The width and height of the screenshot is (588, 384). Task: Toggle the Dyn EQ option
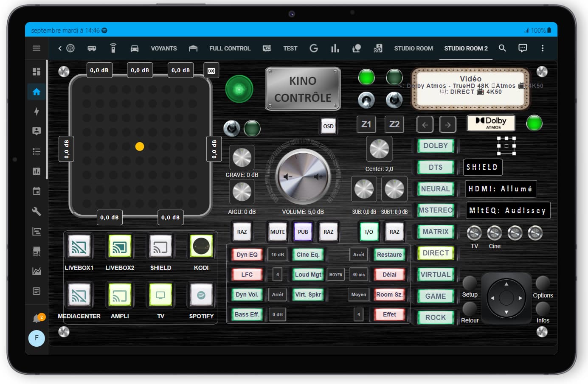(x=247, y=255)
